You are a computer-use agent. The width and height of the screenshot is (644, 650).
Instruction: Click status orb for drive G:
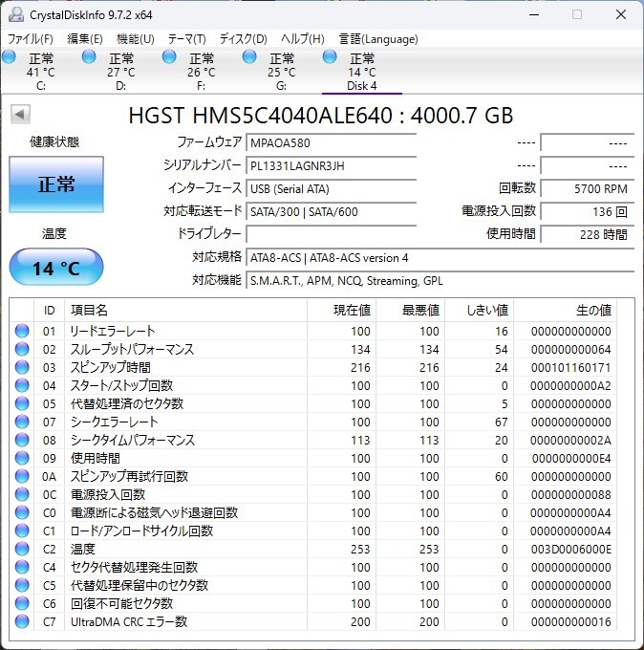click(249, 56)
